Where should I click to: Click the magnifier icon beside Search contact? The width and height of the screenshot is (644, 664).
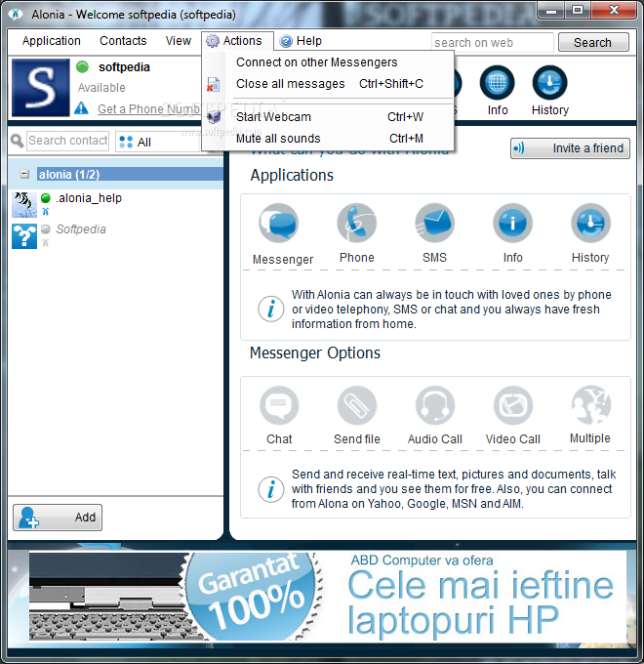pos(17,141)
